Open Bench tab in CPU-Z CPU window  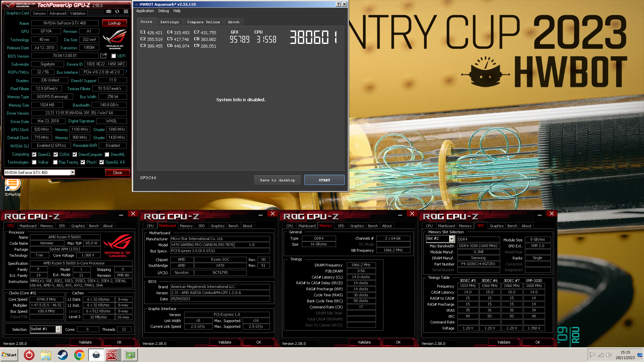[x=94, y=226]
